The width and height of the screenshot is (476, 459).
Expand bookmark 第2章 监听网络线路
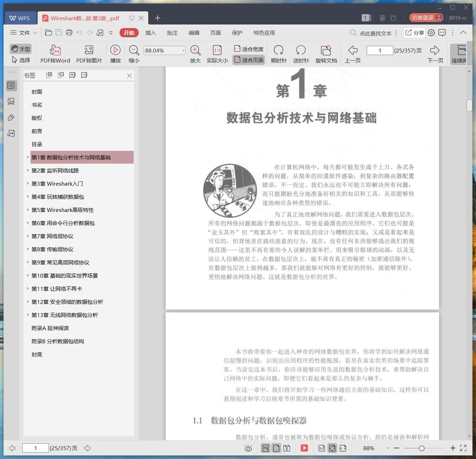coord(28,170)
